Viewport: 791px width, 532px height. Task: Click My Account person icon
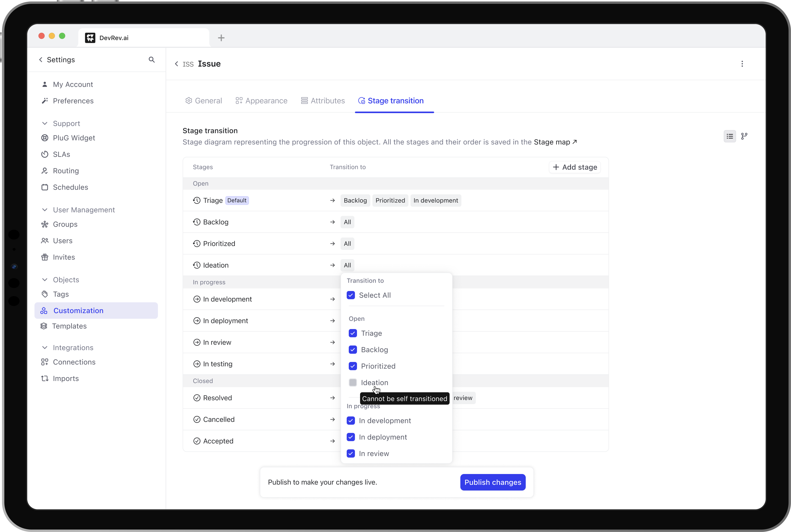pyautogui.click(x=44, y=84)
